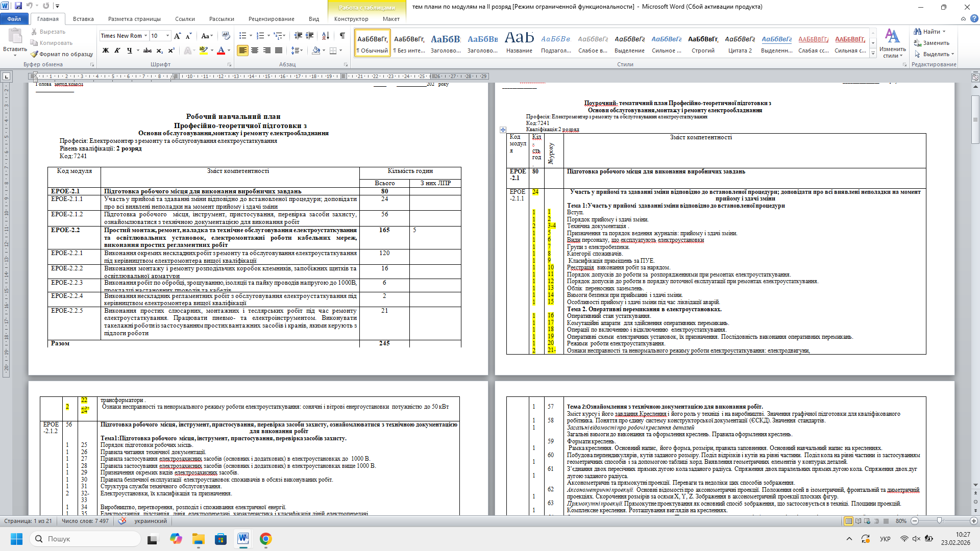980x551 pixels.
Task: Toggle the ruler with the view ruler button
Action: (975, 78)
